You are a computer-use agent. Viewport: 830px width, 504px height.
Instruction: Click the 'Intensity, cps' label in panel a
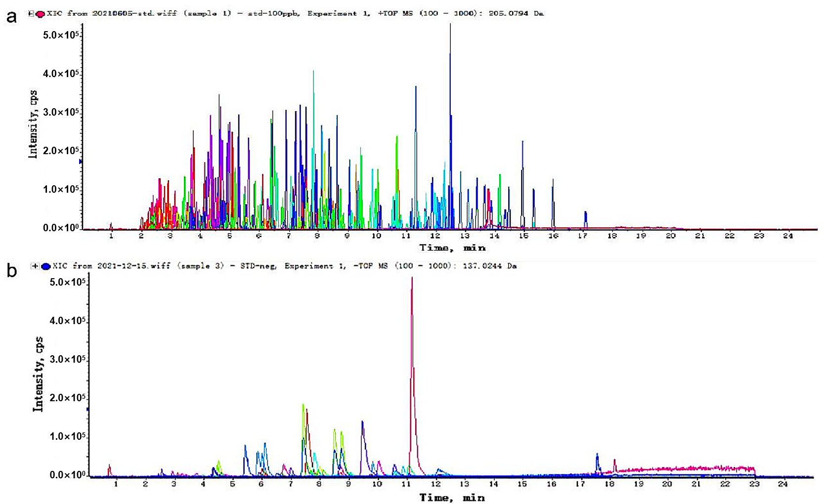33,124
